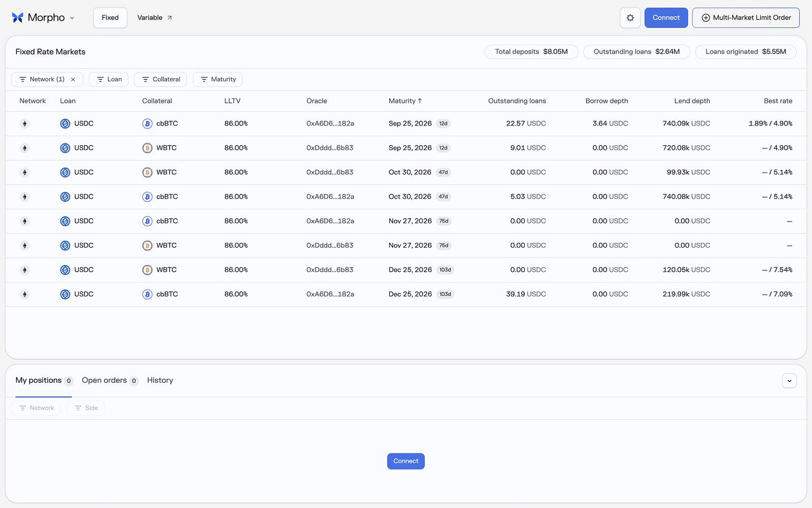The height and width of the screenshot is (508, 812).
Task: Click Ethereum icon in the cbBTC Nov 27 row
Action: click(x=25, y=222)
